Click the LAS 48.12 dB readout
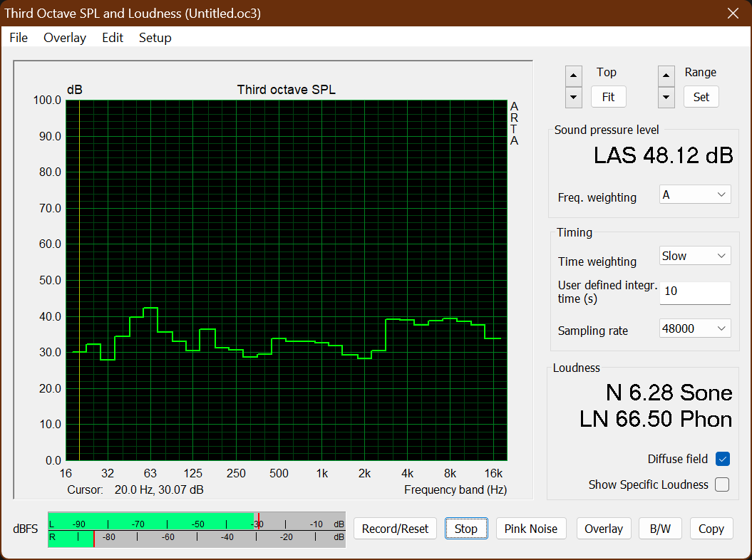 (664, 155)
